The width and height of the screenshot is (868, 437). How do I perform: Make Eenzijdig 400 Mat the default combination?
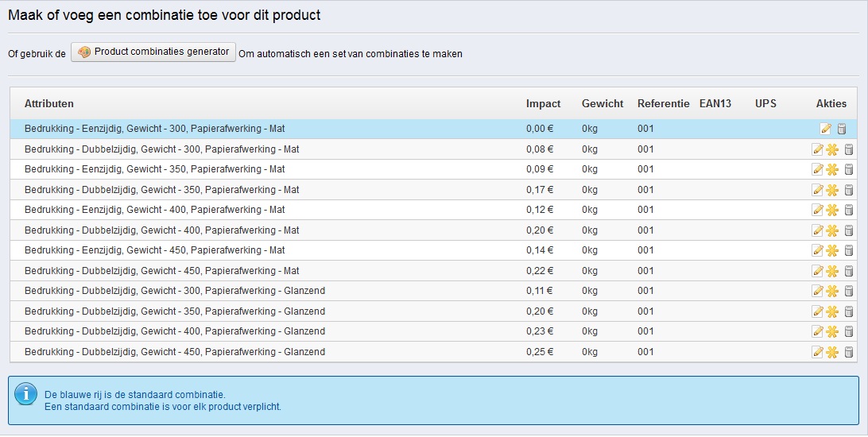(832, 210)
